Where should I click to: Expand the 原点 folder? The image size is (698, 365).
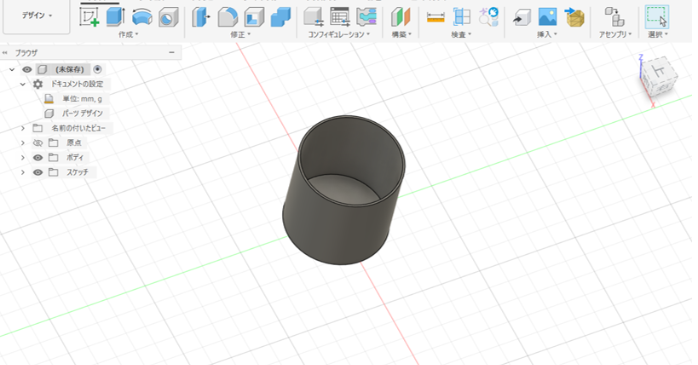click(x=23, y=143)
